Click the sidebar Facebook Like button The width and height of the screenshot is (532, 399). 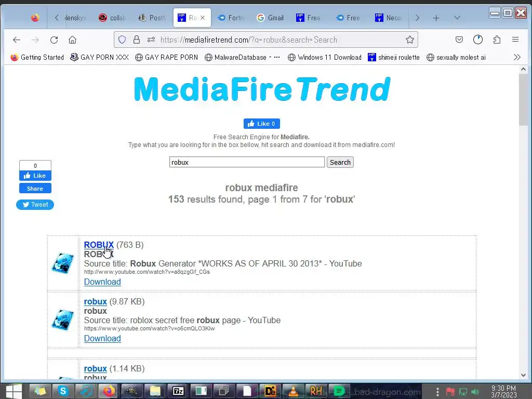(35, 176)
